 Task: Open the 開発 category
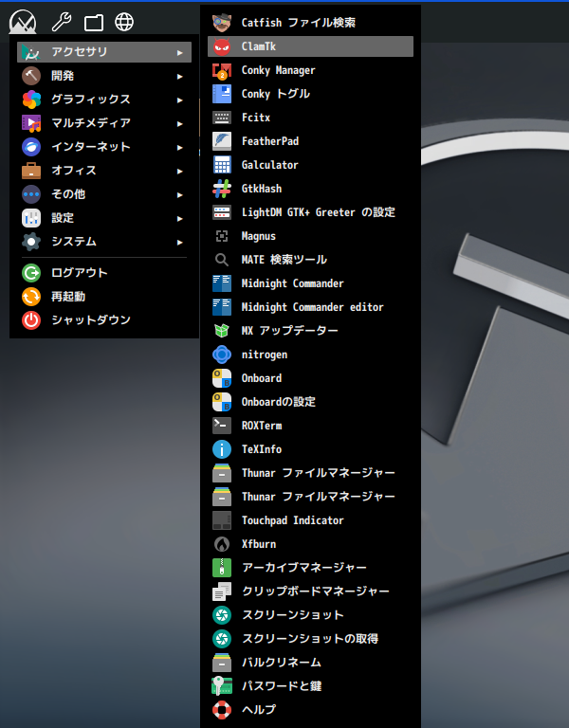pyautogui.click(x=104, y=76)
